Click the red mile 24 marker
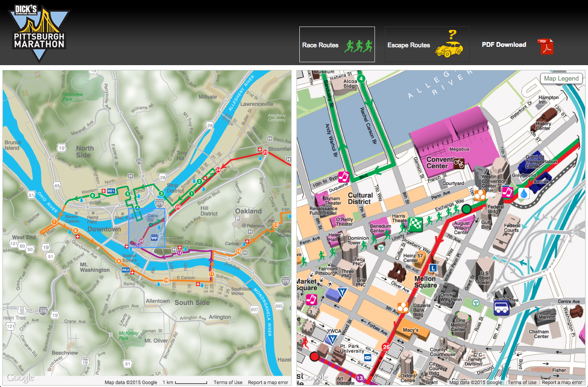Image resolution: width=588 pixels, height=387 pixels. [x=218, y=170]
